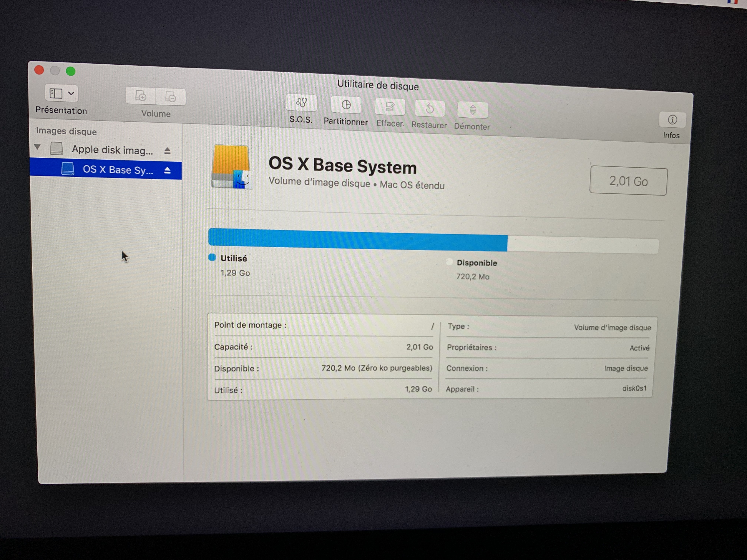Click the Type value 'Volume d’image disque'
This screenshot has height=560, width=747.
point(612,327)
